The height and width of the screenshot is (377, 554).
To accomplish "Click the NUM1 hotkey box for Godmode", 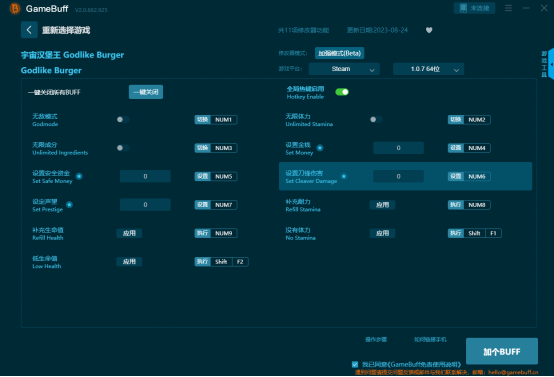I will tap(224, 120).
